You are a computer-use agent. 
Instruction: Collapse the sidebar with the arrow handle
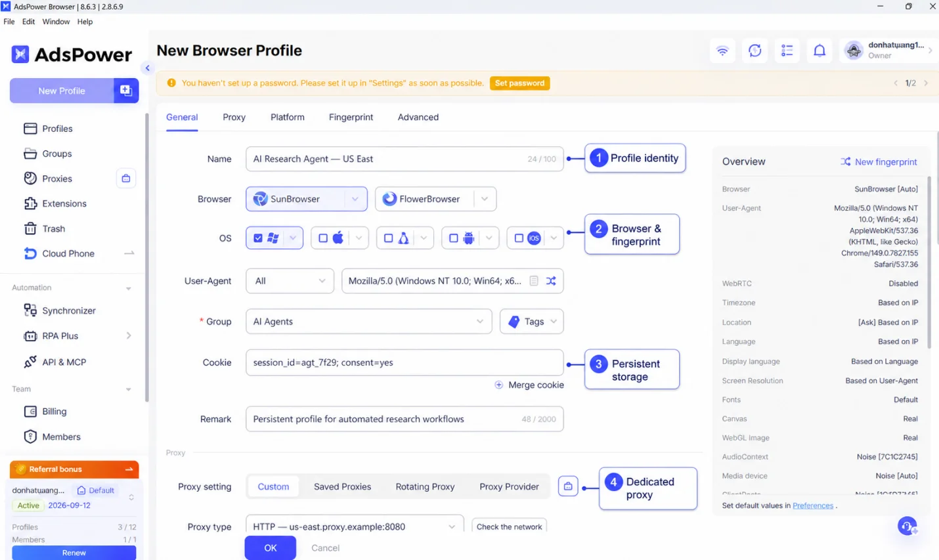point(147,68)
